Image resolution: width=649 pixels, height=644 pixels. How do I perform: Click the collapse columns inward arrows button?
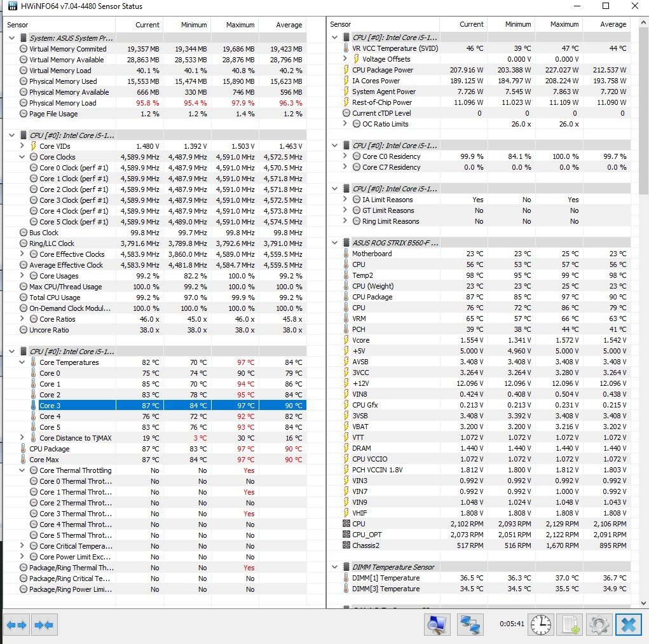(44, 624)
